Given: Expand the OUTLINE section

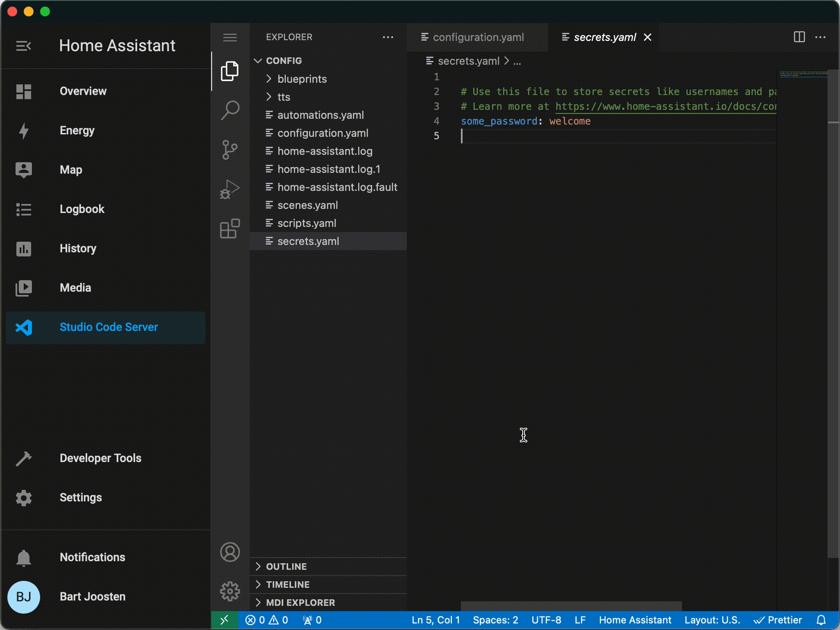Looking at the screenshot, I should click(328, 567).
